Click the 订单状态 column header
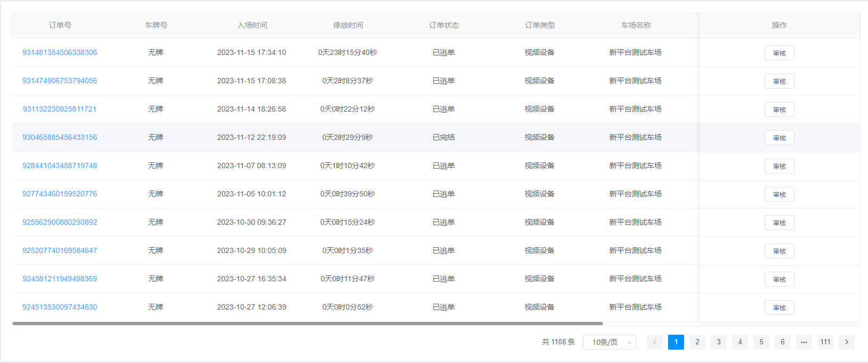Viewport: 868px width, 363px height. click(444, 25)
